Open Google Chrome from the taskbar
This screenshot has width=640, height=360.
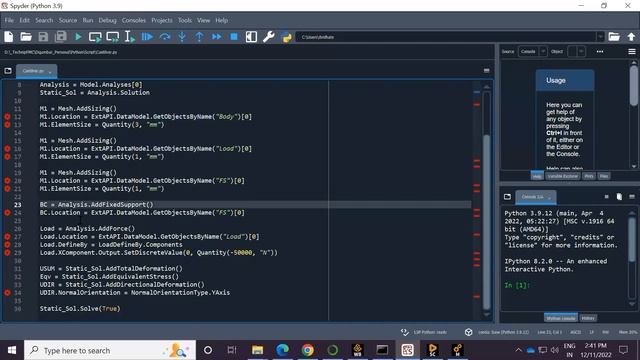[308, 350]
